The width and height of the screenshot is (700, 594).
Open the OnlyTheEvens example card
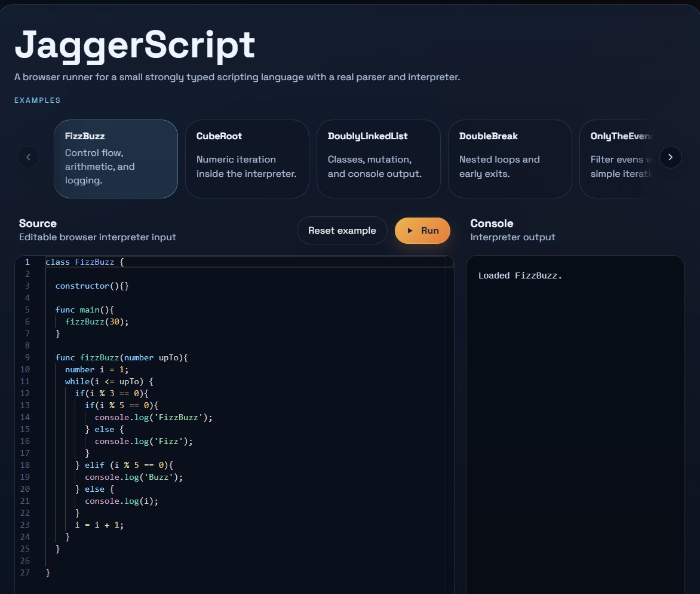coord(616,159)
